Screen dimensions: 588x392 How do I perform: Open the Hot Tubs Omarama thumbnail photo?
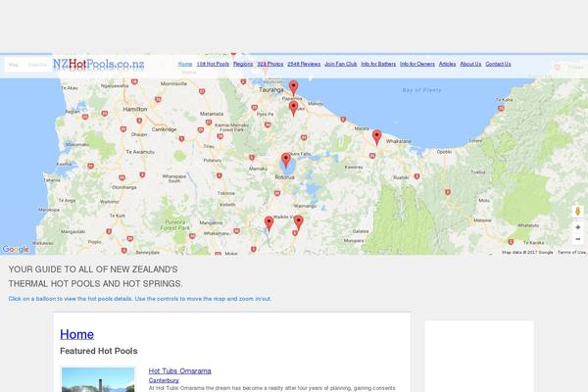[98, 379]
